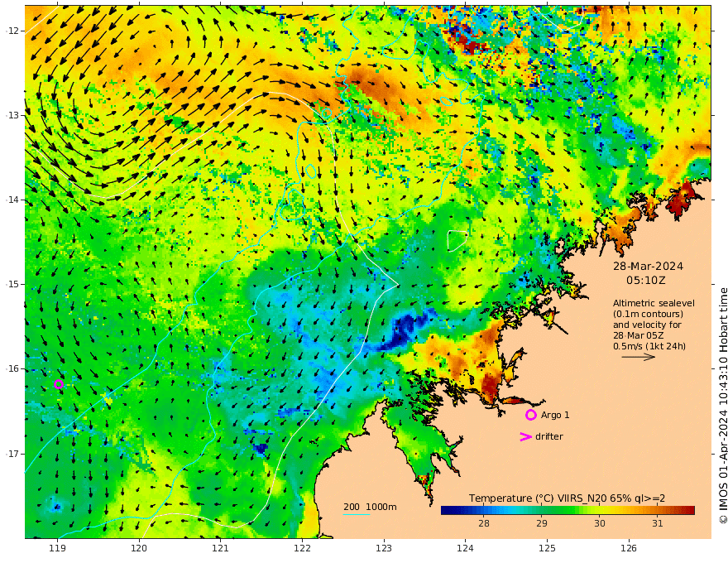Image resolution: width=728 pixels, height=563 pixels.
Task: Click the '28-Mar-2024' date label
Action: [x=648, y=267]
